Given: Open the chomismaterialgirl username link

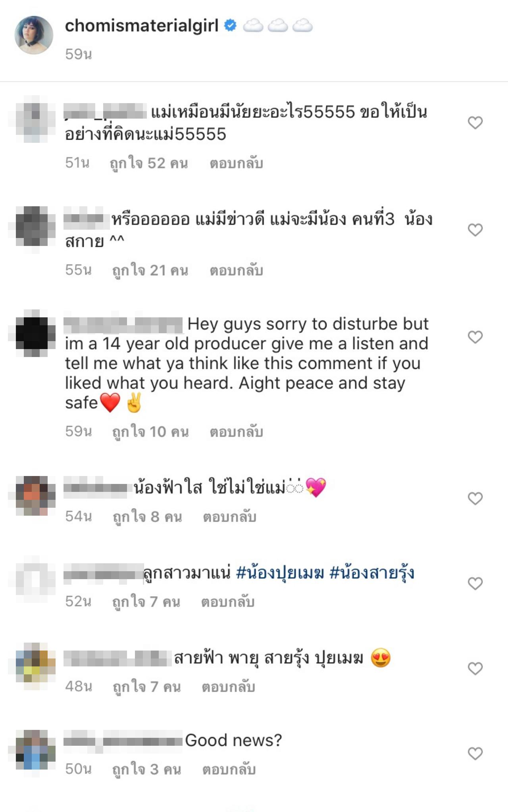Looking at the screenshot, I should (142, 26).
